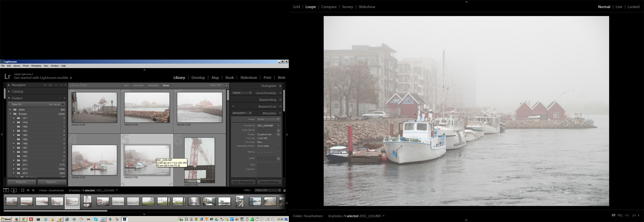Viewport: 644px width, 222px height.
Task: Click the Sync Settings button
Action: coord(269,182)
